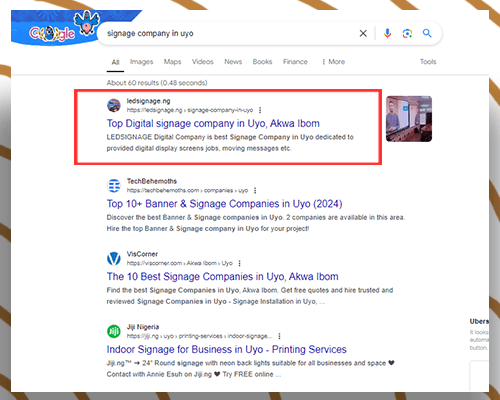Image resolution: width=500 pixels, height=400 pixels.
Task: Expand the More search filters menu
Action: (x=333, y=62)
